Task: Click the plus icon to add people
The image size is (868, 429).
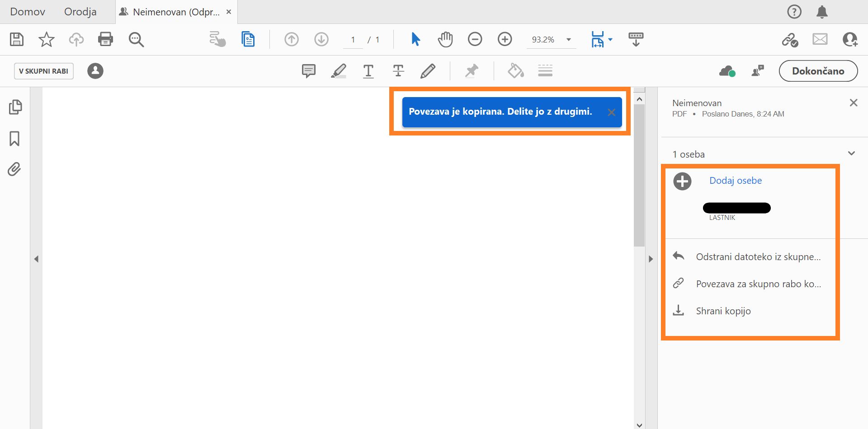Action: click(682, 182)
